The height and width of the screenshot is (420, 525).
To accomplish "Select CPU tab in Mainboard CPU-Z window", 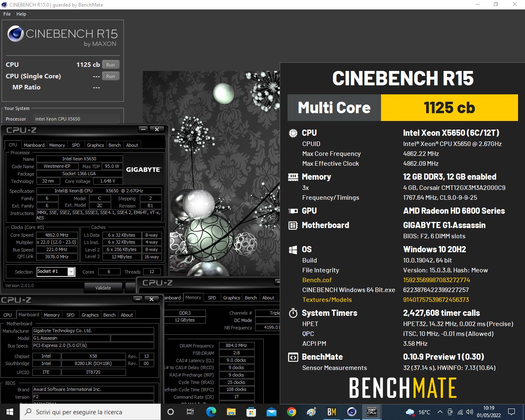I will [8, 315].
